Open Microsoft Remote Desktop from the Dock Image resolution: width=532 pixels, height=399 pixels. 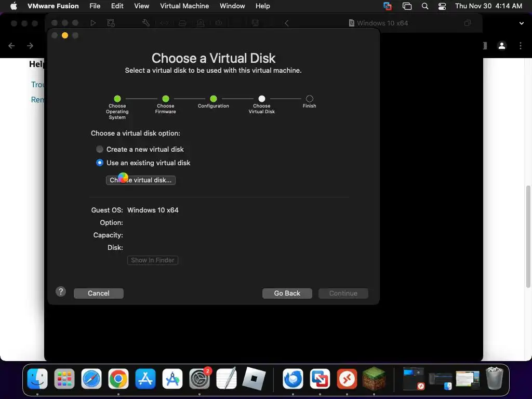pos(347,379)
